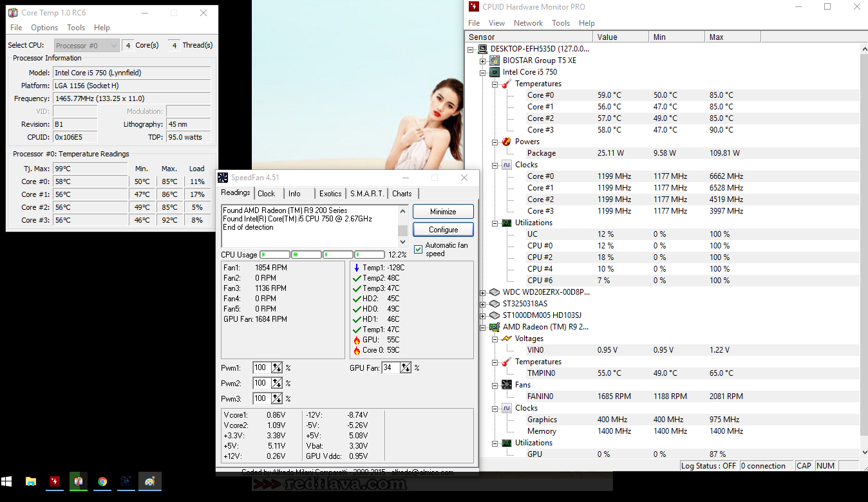Open Chrome from the taskbar
Viewport: 868px width, 502px height.
tap(102, 481)
